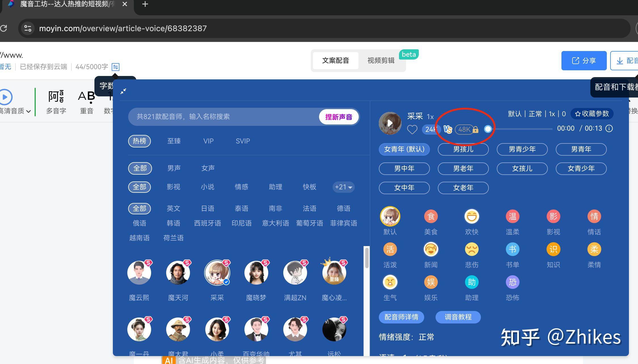
Task: Open the 多音字 polyphone tool
Action: pos(56,102)
